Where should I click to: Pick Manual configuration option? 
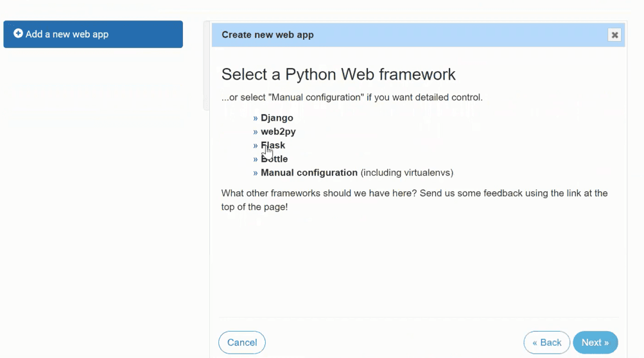(309, 173)
